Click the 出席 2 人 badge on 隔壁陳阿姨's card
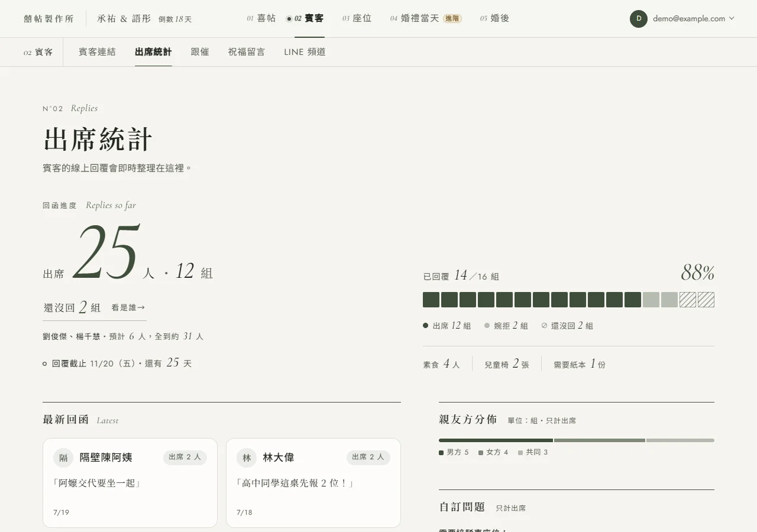The image size is (757, 532). tap(185, 457)
